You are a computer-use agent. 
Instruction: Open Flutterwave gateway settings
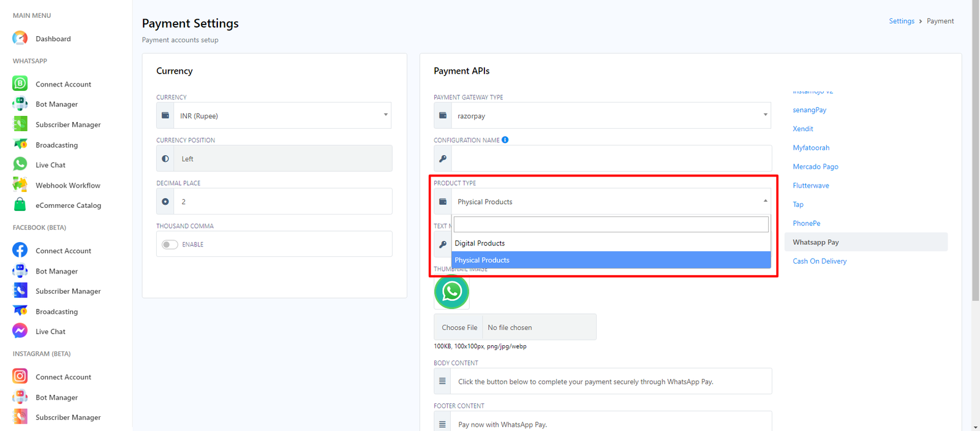pos(811,185)
